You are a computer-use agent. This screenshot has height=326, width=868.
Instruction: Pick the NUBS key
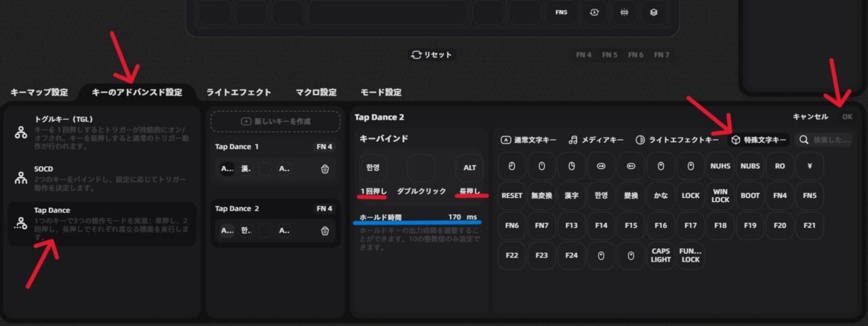point(750,165)
